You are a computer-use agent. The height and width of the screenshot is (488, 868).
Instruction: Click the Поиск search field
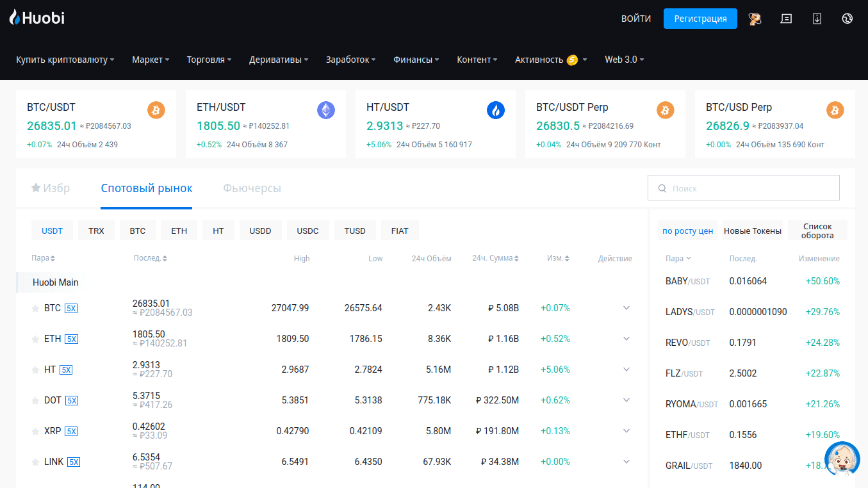click(749, 188)
